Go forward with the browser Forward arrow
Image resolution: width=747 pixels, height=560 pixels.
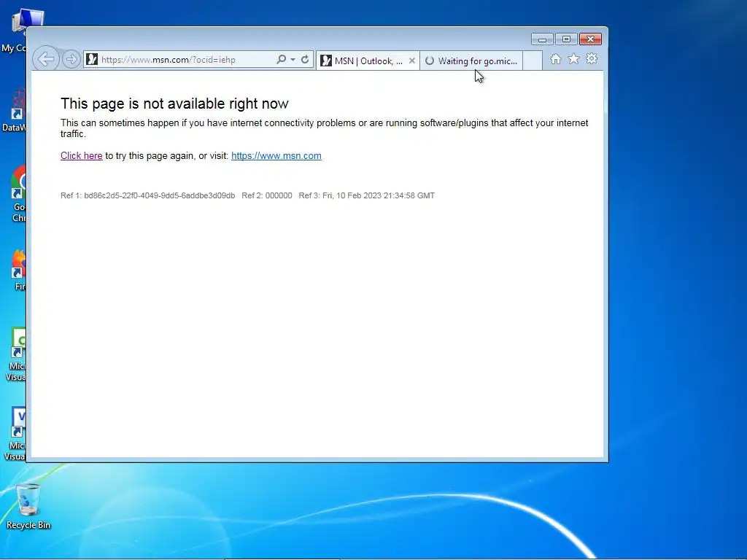(x=71, y=60)
